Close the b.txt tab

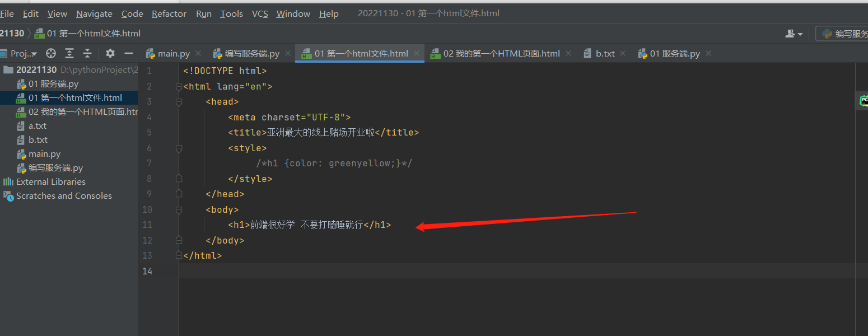pyautogui.click(x=624, y=53)
